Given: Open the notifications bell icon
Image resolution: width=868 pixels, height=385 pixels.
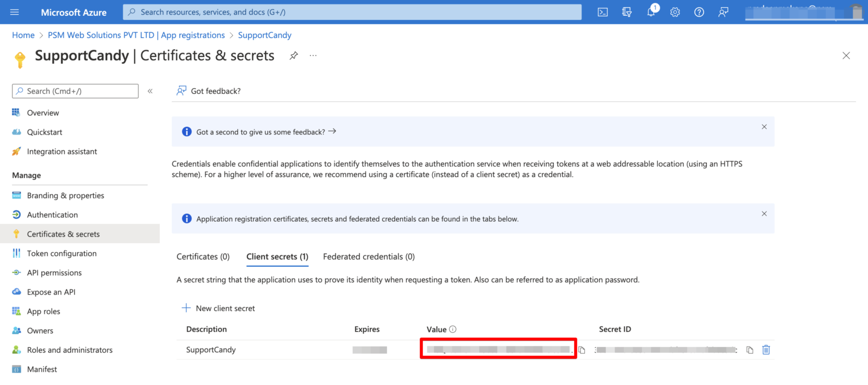Looking at the screenshot, I should tap(651, 12).
